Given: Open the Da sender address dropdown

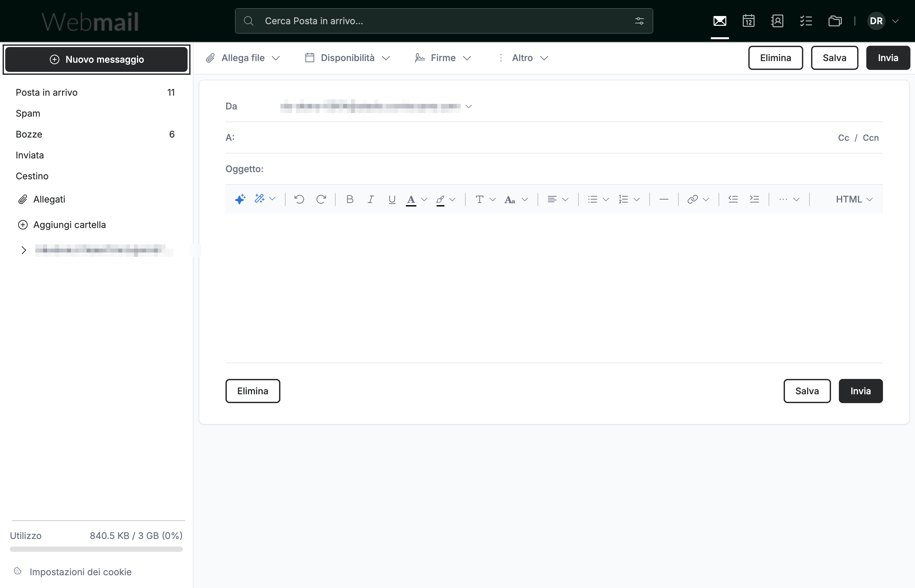Looking at the screenshot, I should pyautogui.click(x=469, y=106).
